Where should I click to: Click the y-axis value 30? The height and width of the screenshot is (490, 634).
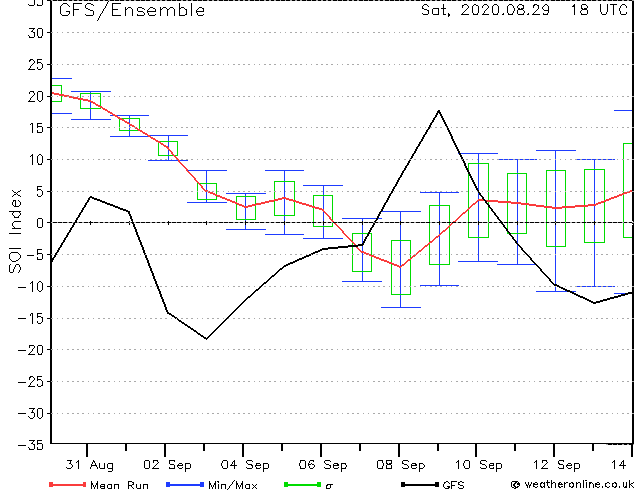click(36, 33)
